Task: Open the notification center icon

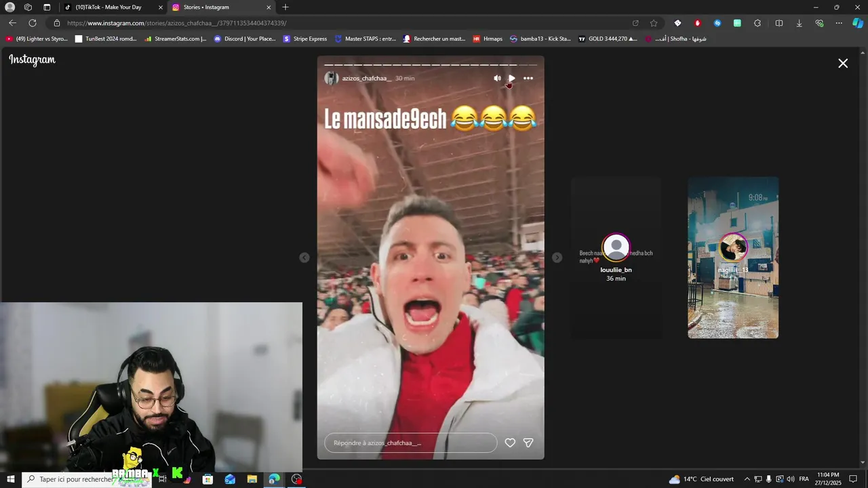Action: point(853,479)
